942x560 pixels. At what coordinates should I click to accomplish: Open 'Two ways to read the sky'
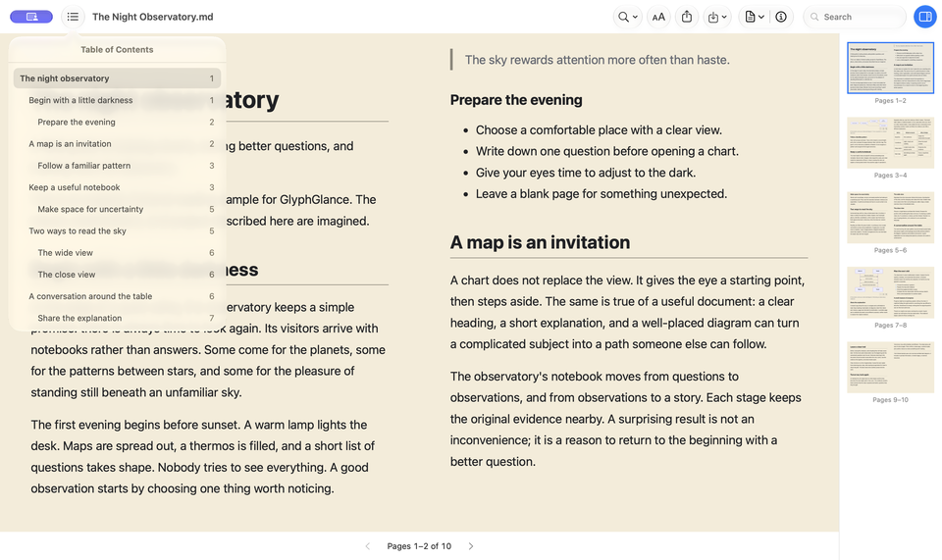(x=117, y=231)
